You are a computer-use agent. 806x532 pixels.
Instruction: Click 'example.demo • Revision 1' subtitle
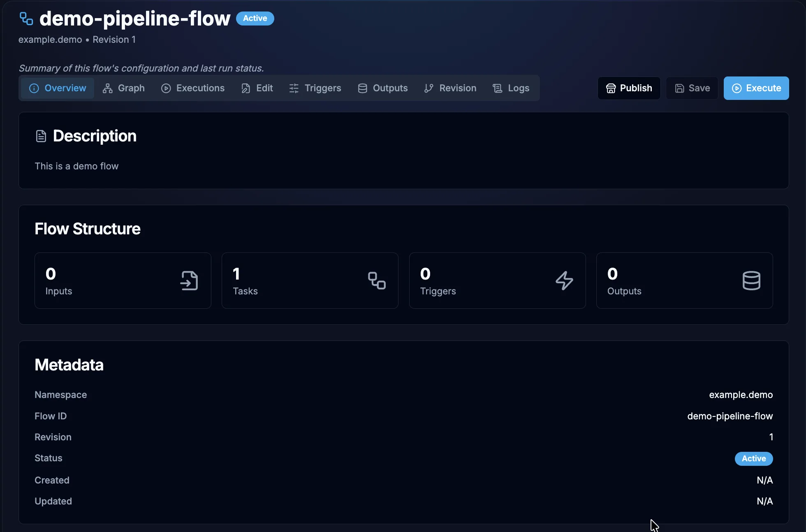click(77, 40)
